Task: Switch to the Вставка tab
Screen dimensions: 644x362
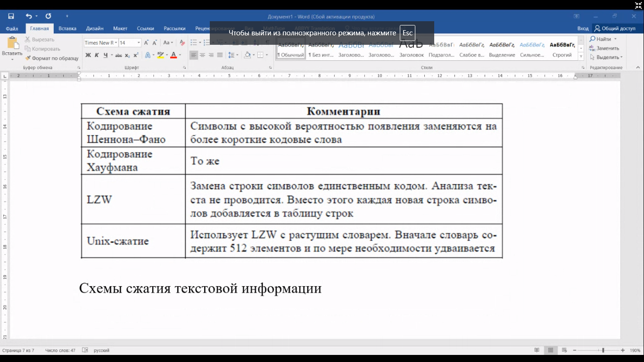Action: pyautogui.click(x=67, y=29)
